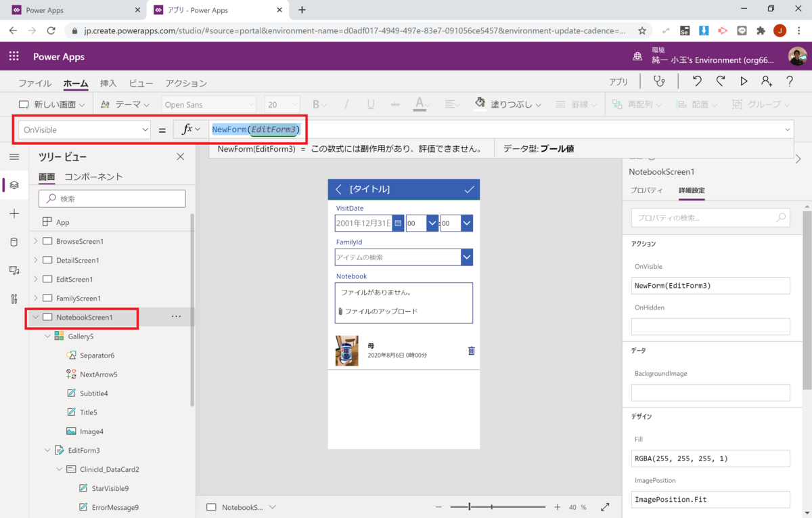Expand the formula bar chevron
This screenshot has width=812, height=518.
click(788, 129)
